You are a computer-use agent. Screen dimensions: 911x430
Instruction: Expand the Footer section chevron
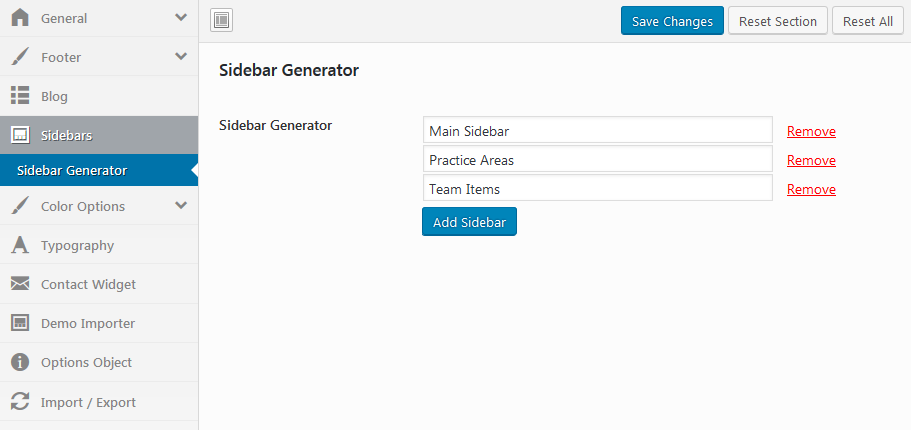point(181,57)
